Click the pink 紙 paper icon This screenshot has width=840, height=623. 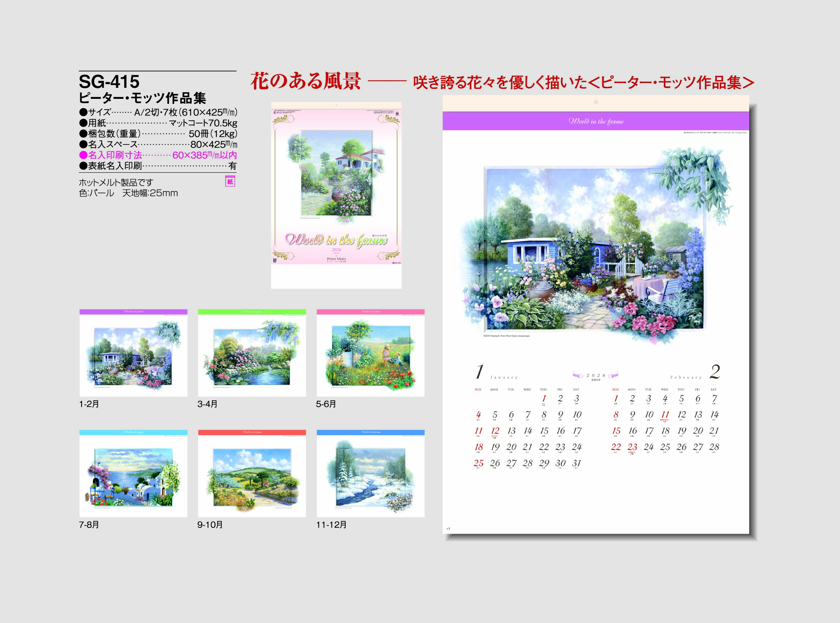[230, 181]
